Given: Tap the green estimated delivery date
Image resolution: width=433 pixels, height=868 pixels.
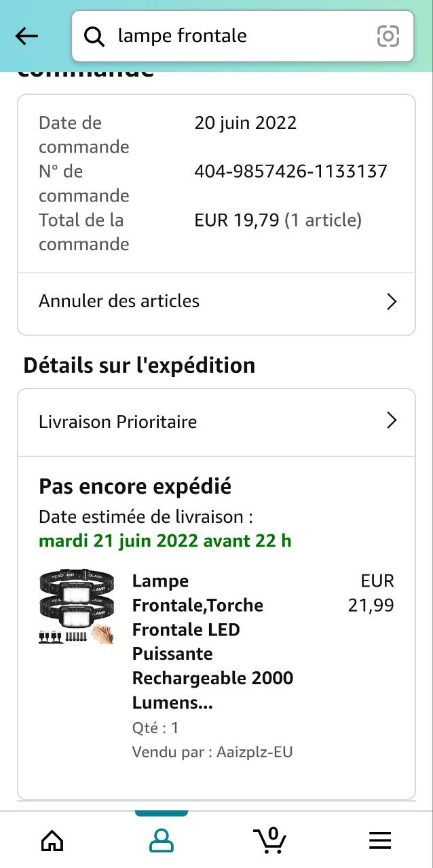Looking at the screenshot, I should [x=165, y=541].
